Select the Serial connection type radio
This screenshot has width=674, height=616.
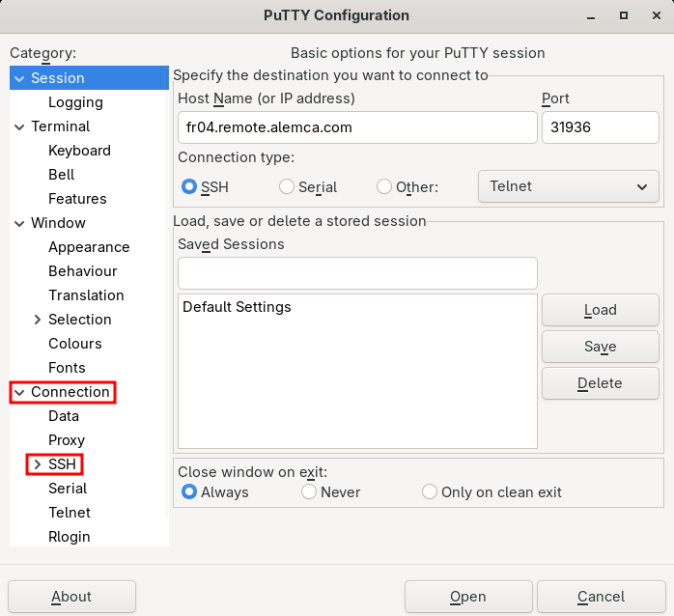287,186
